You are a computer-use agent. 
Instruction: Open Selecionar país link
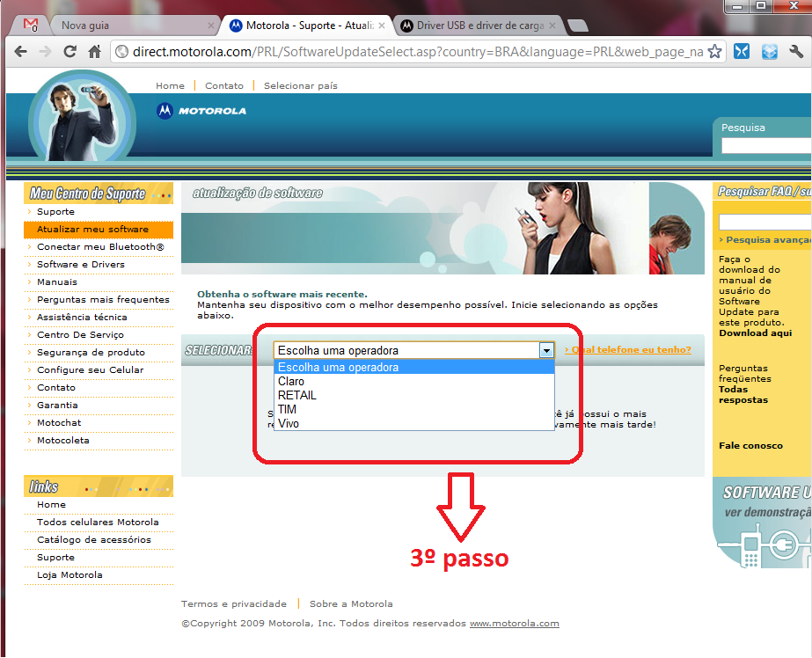click(x=300, y=86)
